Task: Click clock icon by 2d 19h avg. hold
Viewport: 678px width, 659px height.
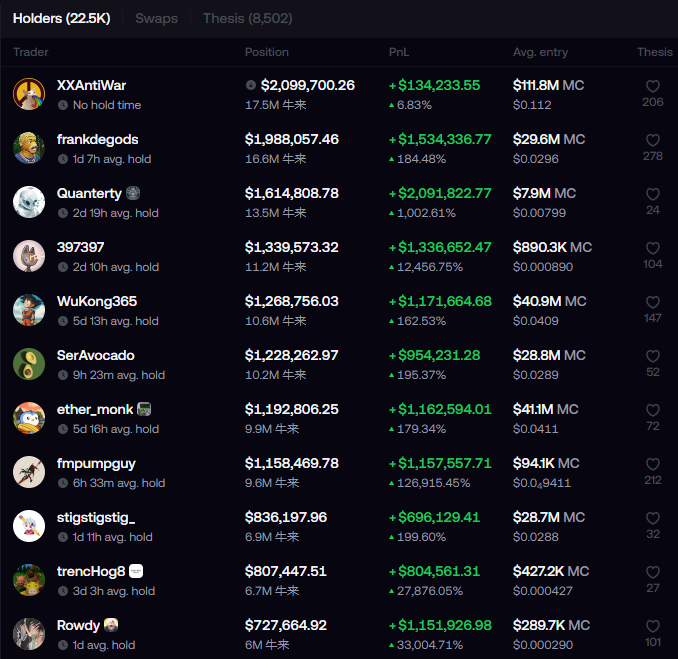Action: 63,213
